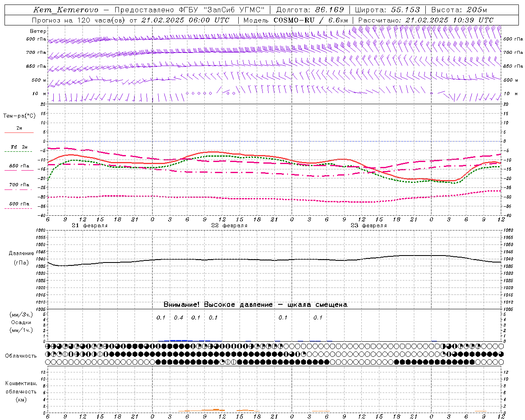The width and height of the screenshot is (525, 420).
Task: Select the 'Прогноз на 120 часа(ов)' forecast period text
Action: click(x=79, y=20)
